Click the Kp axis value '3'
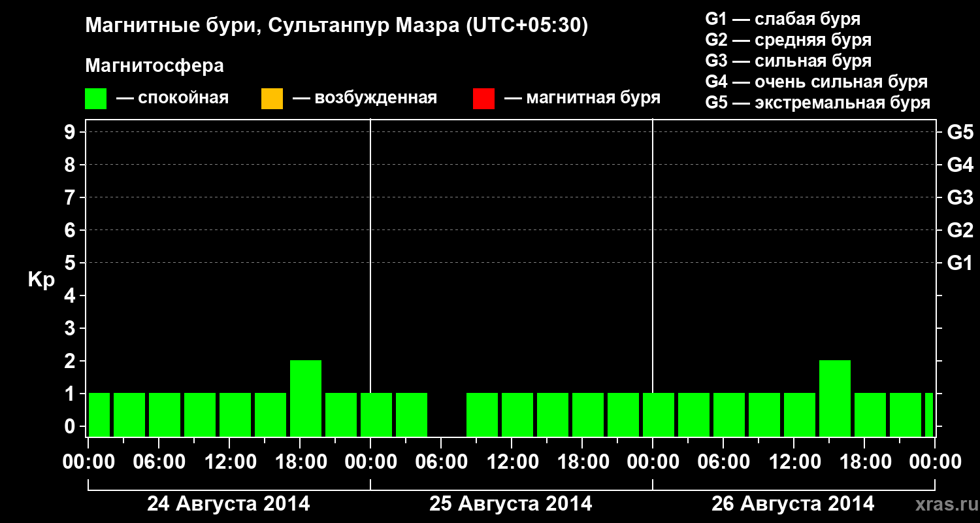 pyautogui.click(x=71, y=328)
